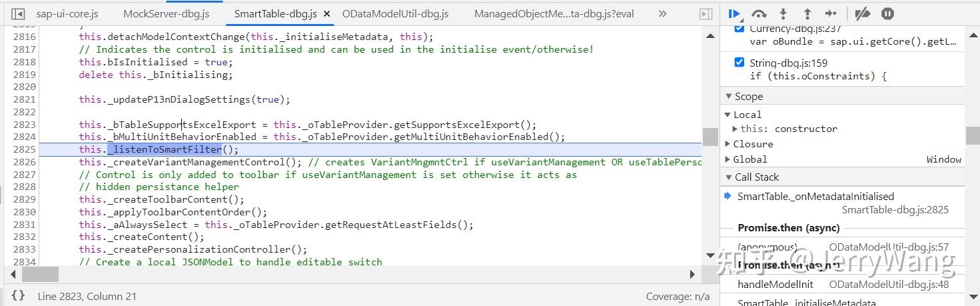The height and width of the screenshot is (306, 980).
Task: Click 'Line 2823, Column 21' status text
Action: coord(87,297)
